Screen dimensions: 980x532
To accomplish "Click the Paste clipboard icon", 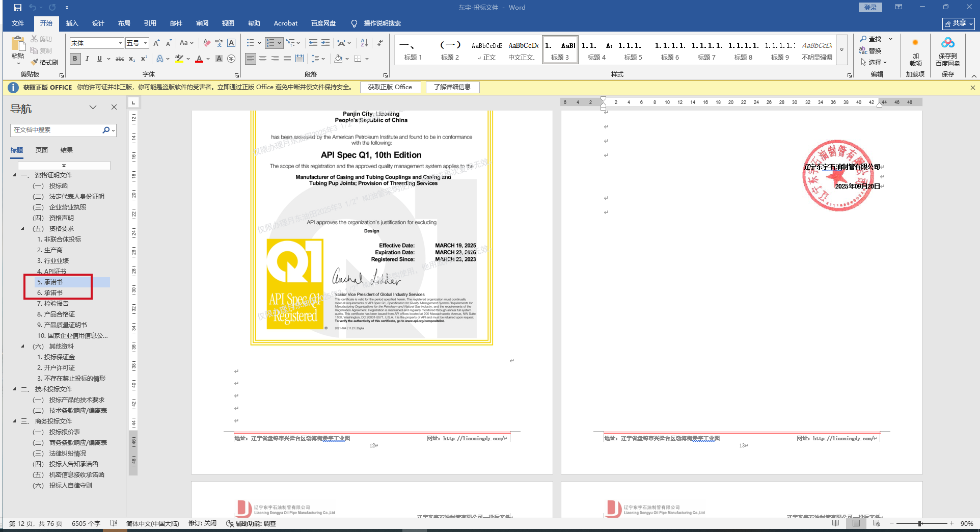I will pyautogui.click(x=18, y=44).
